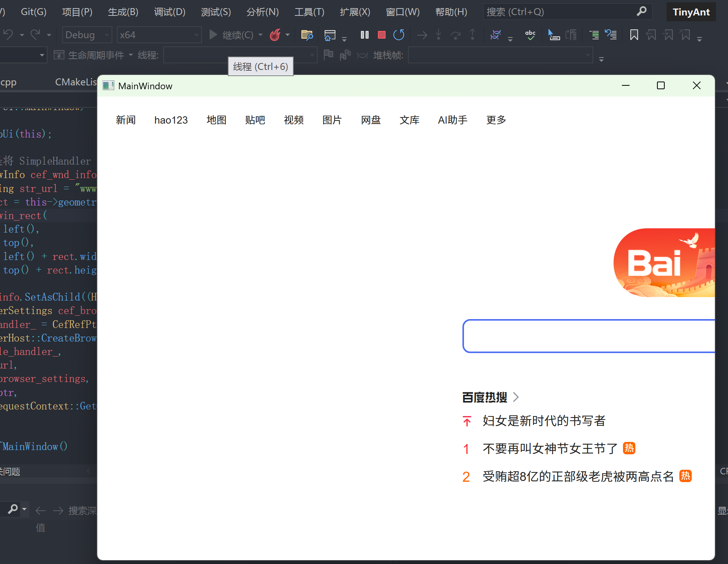The height and width of the screenshot is (564, 728).
Task: Step over the current line
Action: coord(456,35)
